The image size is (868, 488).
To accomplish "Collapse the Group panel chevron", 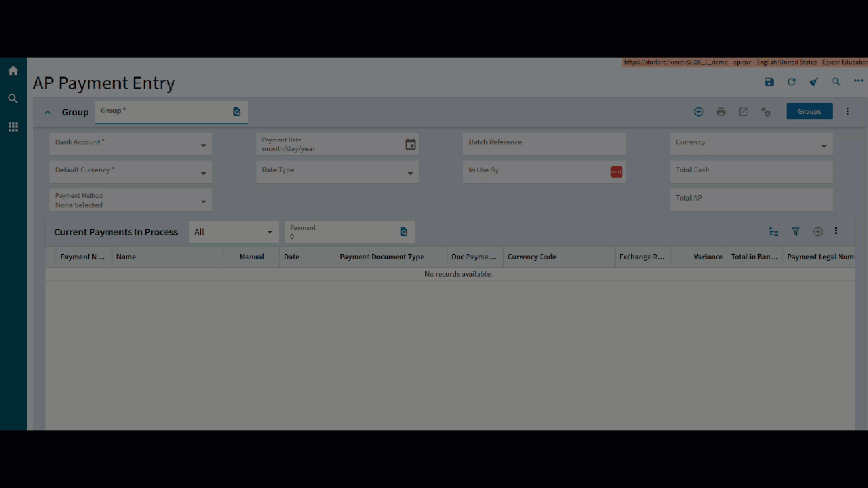I will point(47,113).
